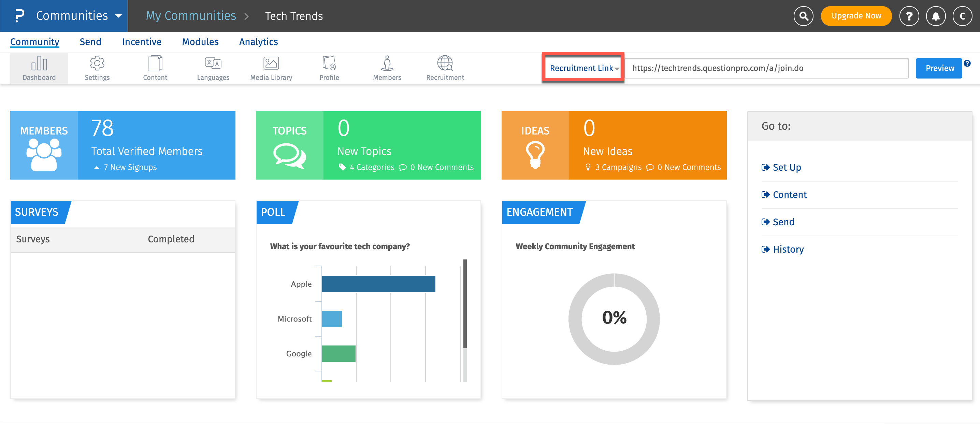This screenshot has width=980, height=424.
Task: Click the recruitment URL input field
Action: [766, 68]
